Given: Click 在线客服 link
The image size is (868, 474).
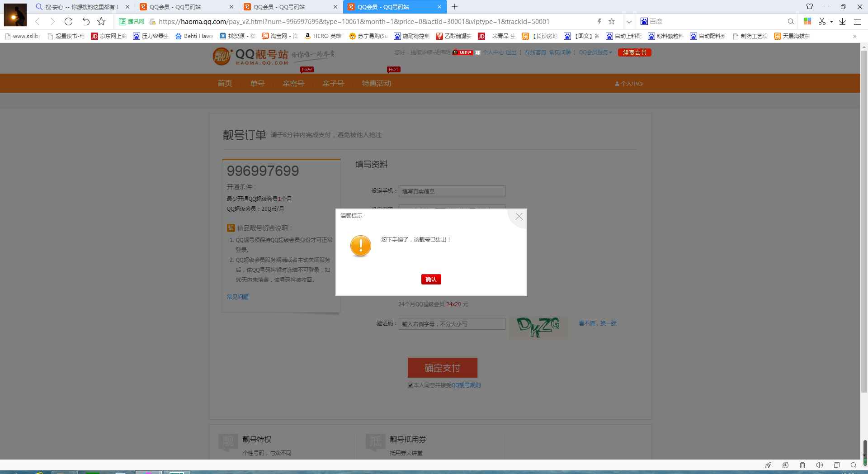Looking at the screenshot, I should (535, 52).
